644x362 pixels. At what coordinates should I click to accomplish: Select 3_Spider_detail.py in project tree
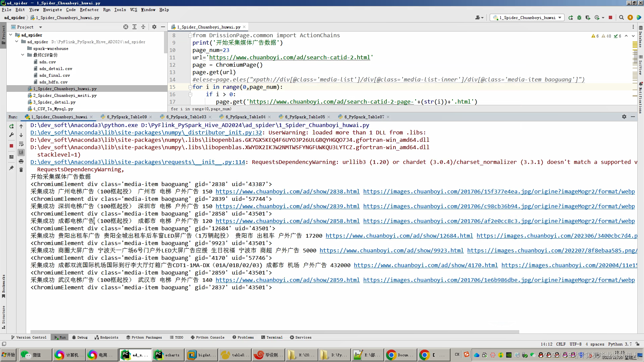point(54,102)
